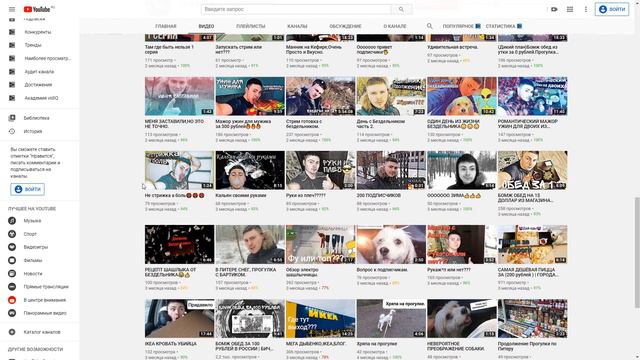Image resolution: width=640 pixels, height=360 pixels.
Task: Click the Панорамные видео icon
Action: (x=12, y=313)
